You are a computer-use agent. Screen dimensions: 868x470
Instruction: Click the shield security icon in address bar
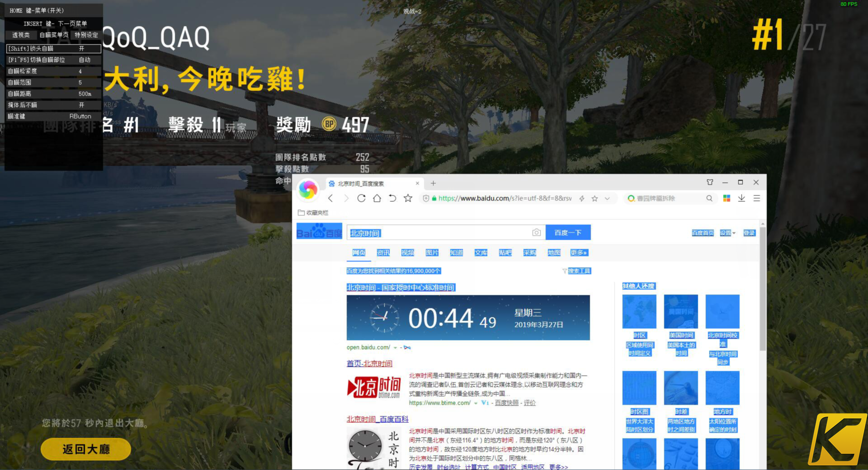tap(426, 198)
